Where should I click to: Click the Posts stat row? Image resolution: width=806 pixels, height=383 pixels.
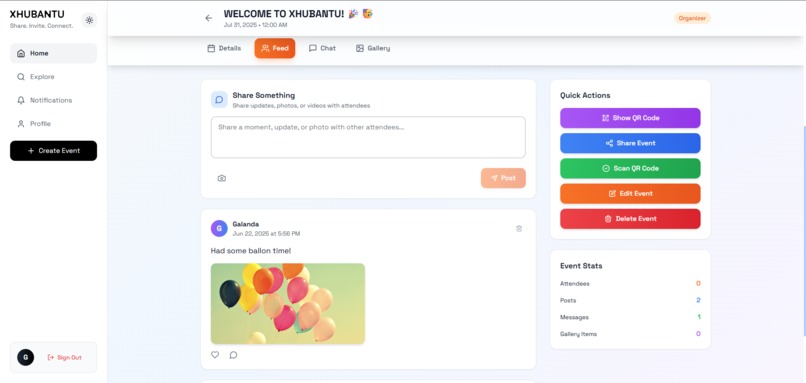[630, 300]
